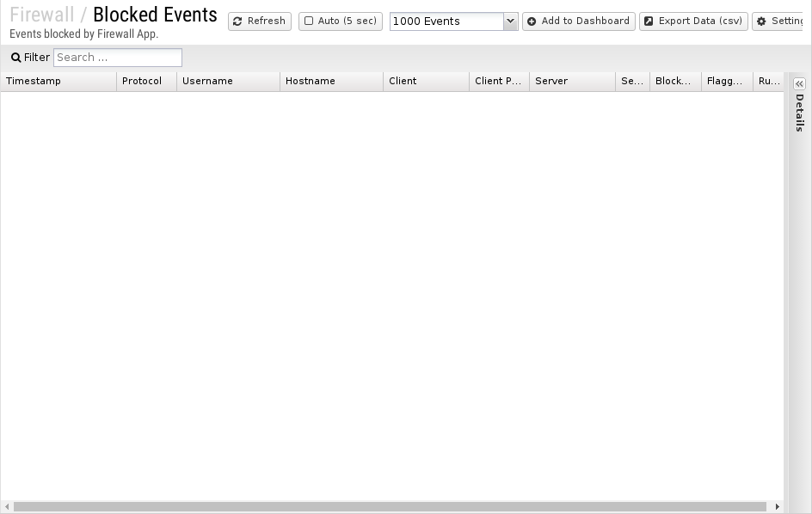The height and width of the screenshot is (514, 812).
Task: Click the Firewall breadcrumb link
Action: click(x=42, y=15)
